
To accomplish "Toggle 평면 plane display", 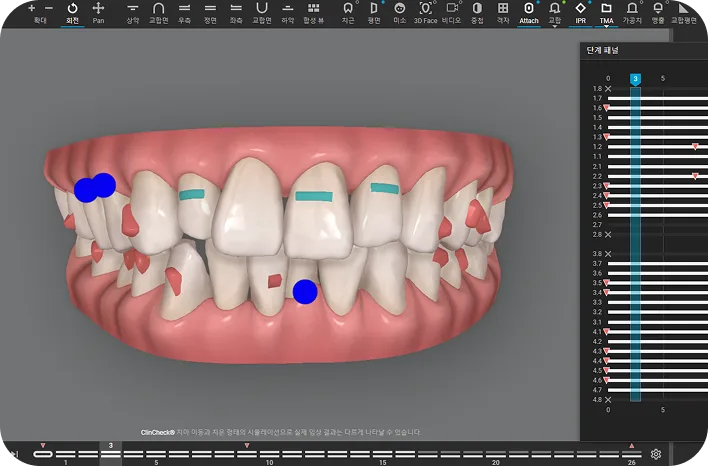I will click(x=373, y=13).
